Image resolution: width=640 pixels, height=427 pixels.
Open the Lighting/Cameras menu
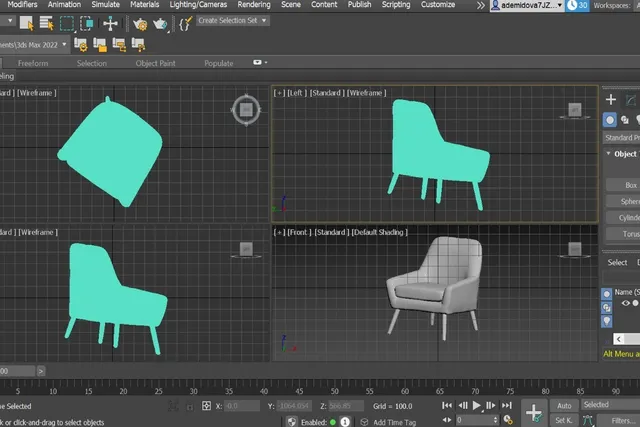pos(198,4)
